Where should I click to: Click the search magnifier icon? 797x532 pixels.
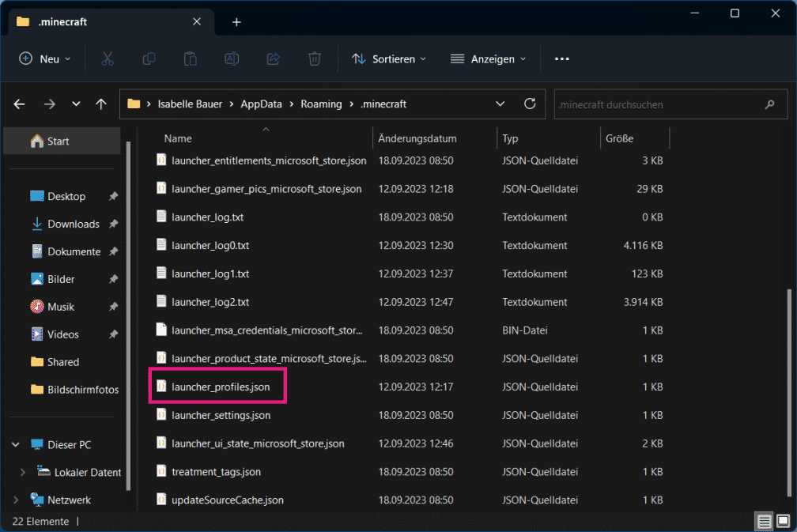pyautogui.click(x=769, y=104)
